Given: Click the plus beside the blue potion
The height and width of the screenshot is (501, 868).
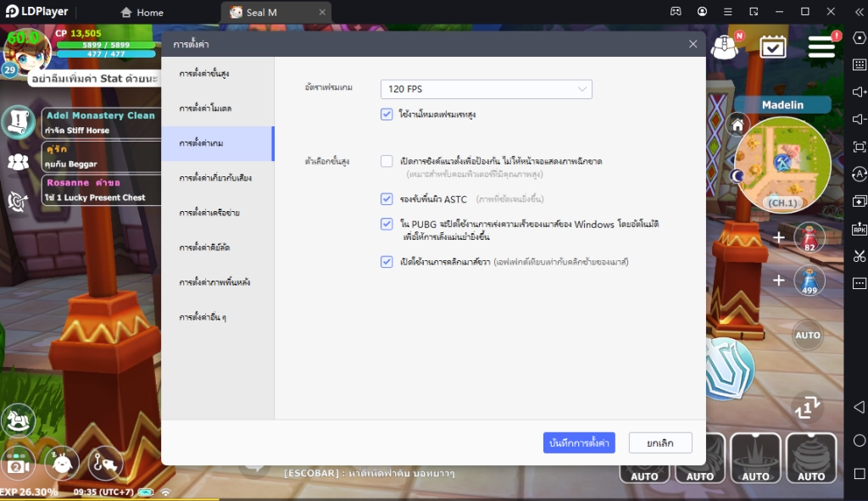Looking at the screenshot, I should (778, 281).
